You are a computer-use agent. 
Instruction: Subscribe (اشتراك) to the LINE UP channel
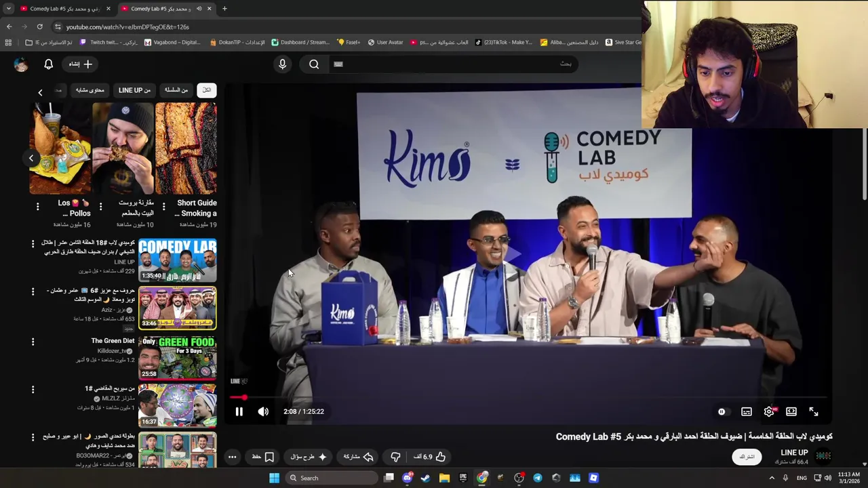[747, 457]
